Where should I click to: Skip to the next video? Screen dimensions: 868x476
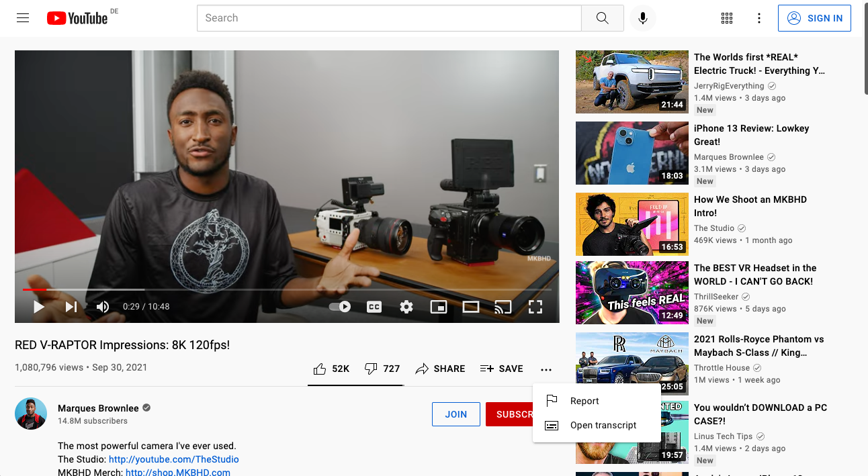click(71, 307)
